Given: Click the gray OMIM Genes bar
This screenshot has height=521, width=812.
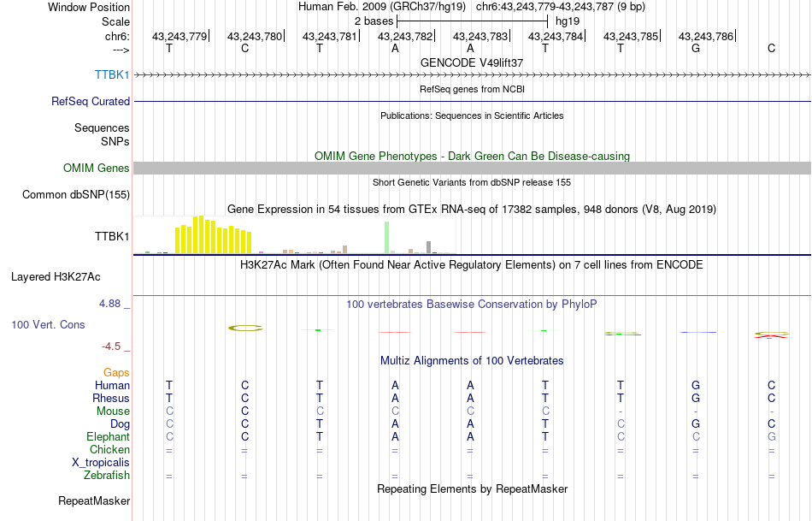Looking at the screenshot, I should 472,168.
